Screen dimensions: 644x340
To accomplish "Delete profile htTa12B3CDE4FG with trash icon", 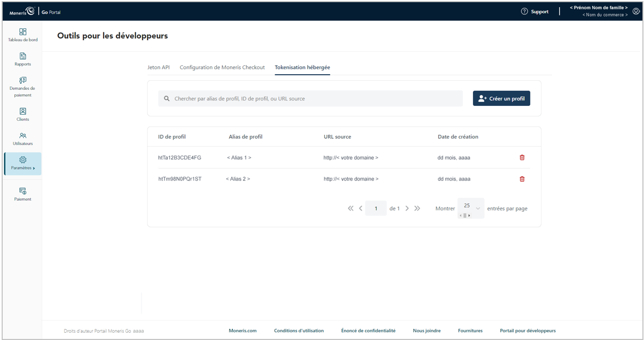I will tap(522, 158).
